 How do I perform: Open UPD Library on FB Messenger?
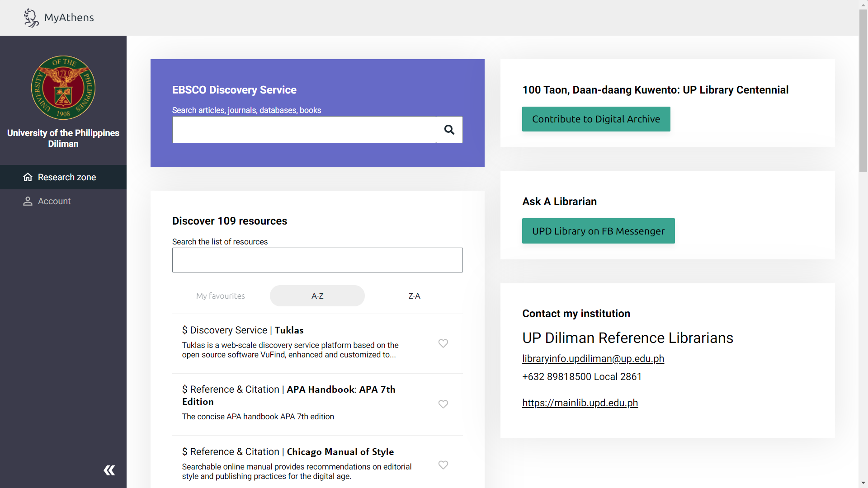[x=598, y=230]
